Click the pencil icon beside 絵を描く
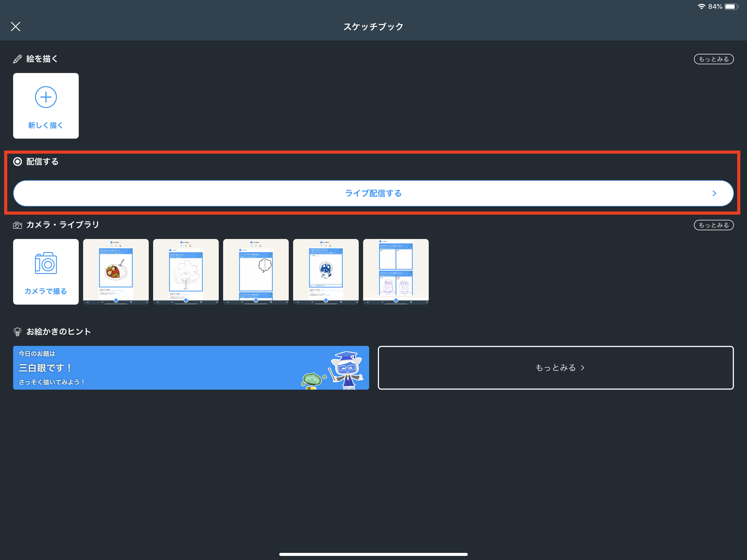This screenshot has height=560, width=747. [x=17, y=59]
